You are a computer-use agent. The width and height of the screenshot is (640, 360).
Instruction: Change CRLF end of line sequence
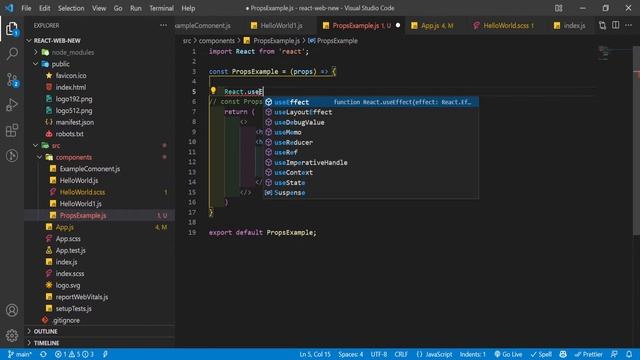pos(401,354)
